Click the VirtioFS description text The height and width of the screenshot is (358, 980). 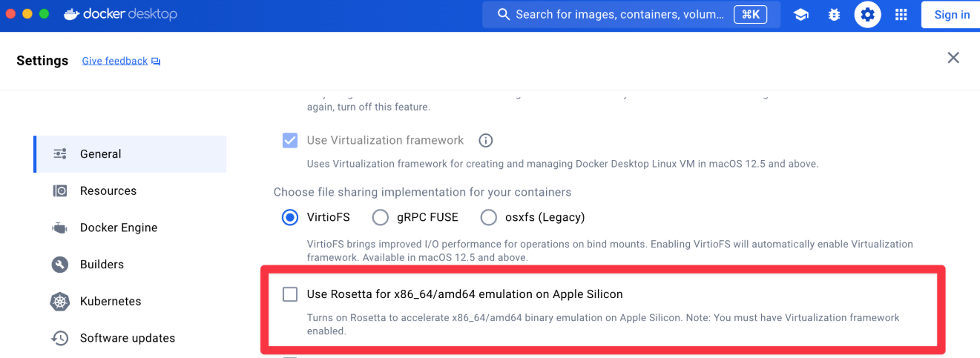610,251
